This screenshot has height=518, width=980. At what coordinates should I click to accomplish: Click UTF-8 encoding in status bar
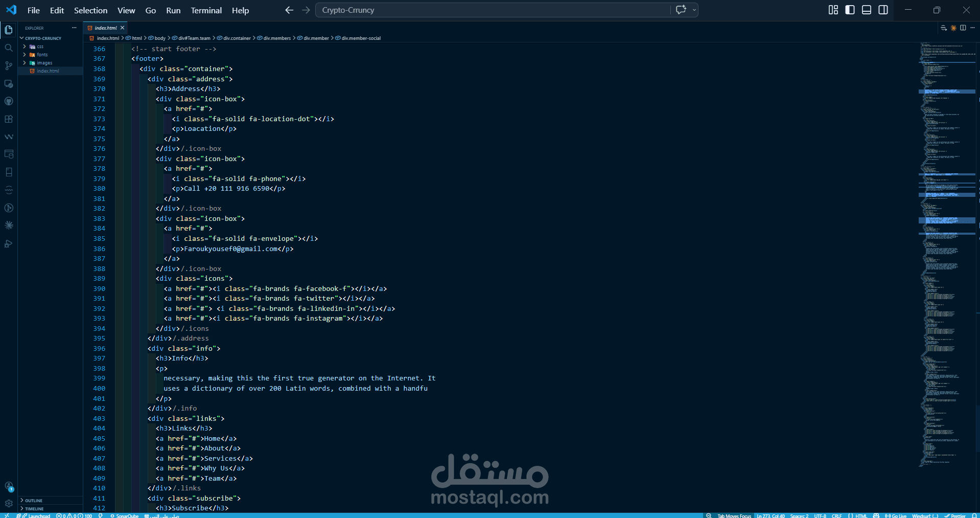click(820, 515)
